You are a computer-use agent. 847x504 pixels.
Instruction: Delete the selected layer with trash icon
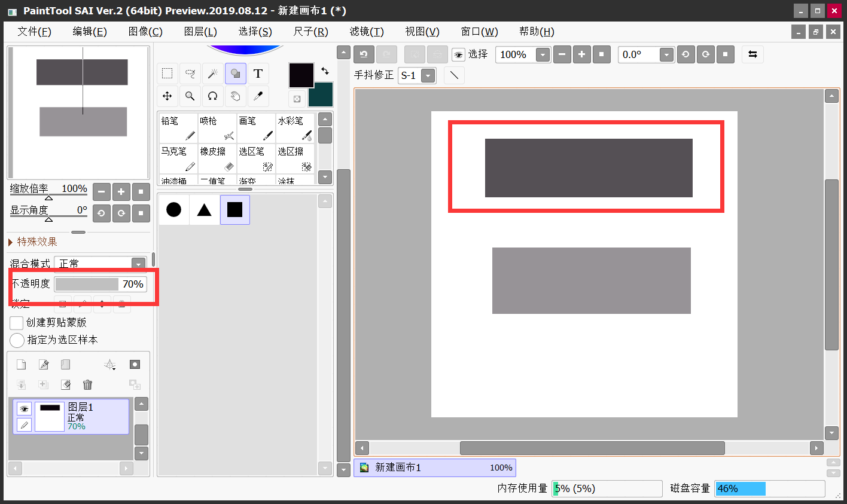click(x=88, y=384)
